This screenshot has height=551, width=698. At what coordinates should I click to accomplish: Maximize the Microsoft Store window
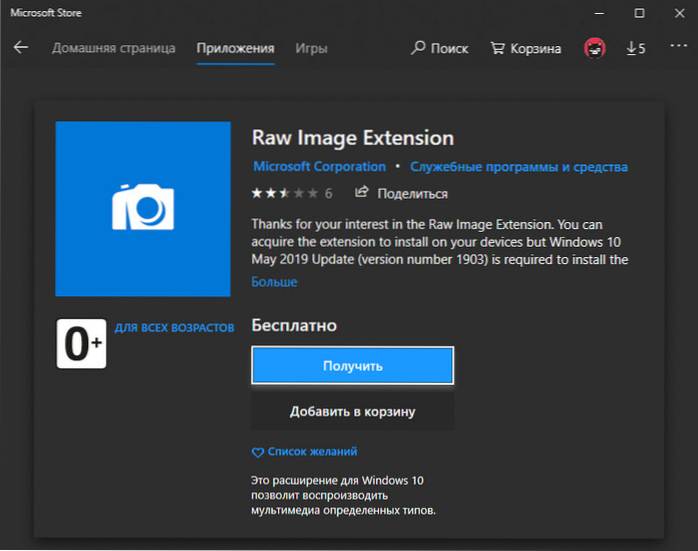point(640,12)
